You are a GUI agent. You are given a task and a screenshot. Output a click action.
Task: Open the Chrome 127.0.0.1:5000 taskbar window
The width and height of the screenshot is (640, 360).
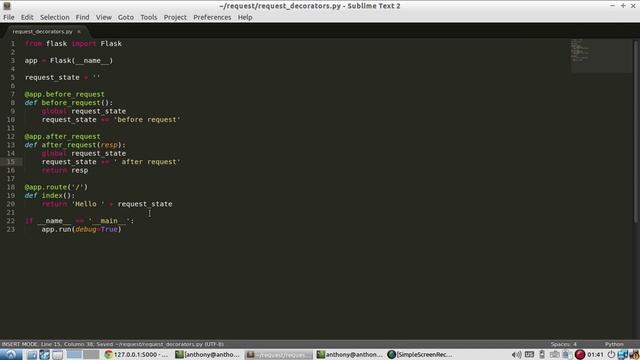point(137,355)
